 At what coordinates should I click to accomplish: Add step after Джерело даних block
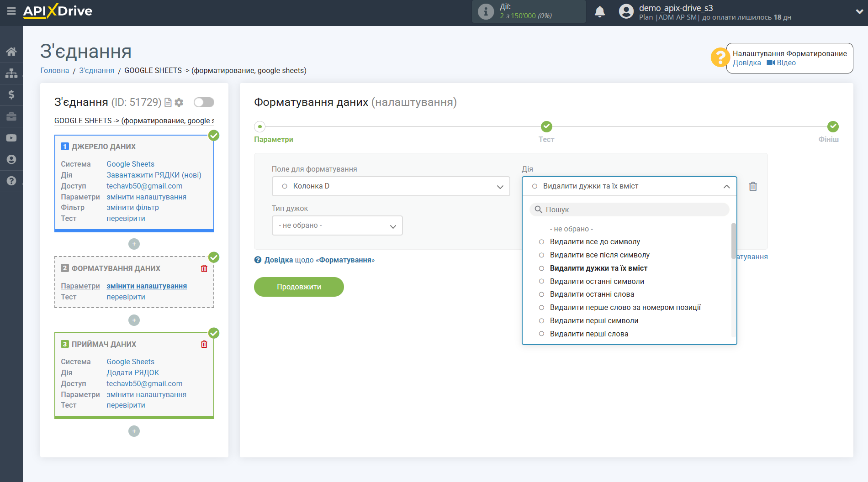coord(134,244)
